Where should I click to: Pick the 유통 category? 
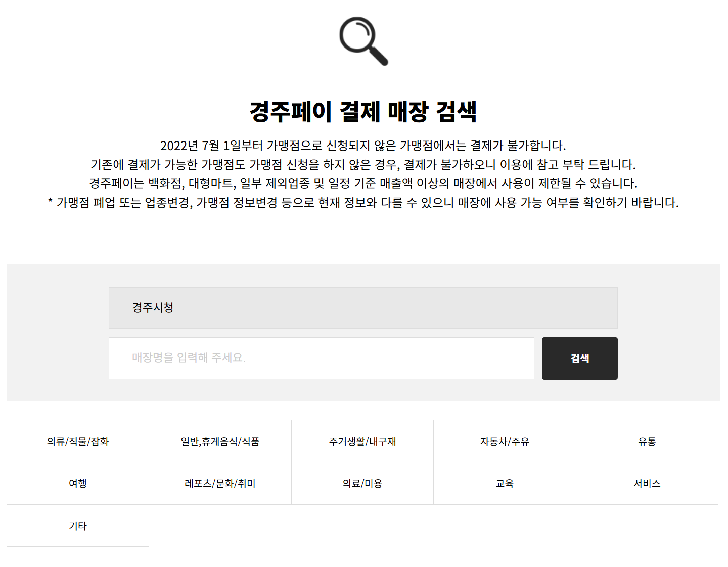(x=647, y=441)
